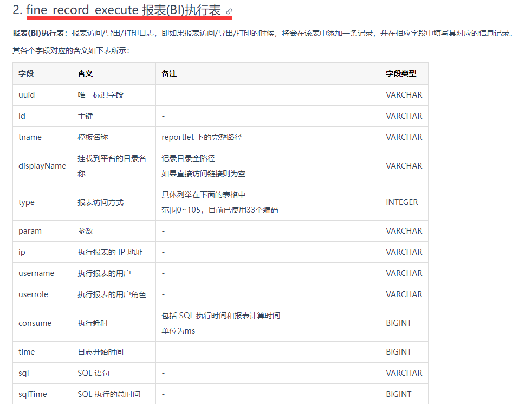This screenshot has height=404, width=532.
Task: Click the BIGINT type cell in sqlTime row
Action: [404, 394]
